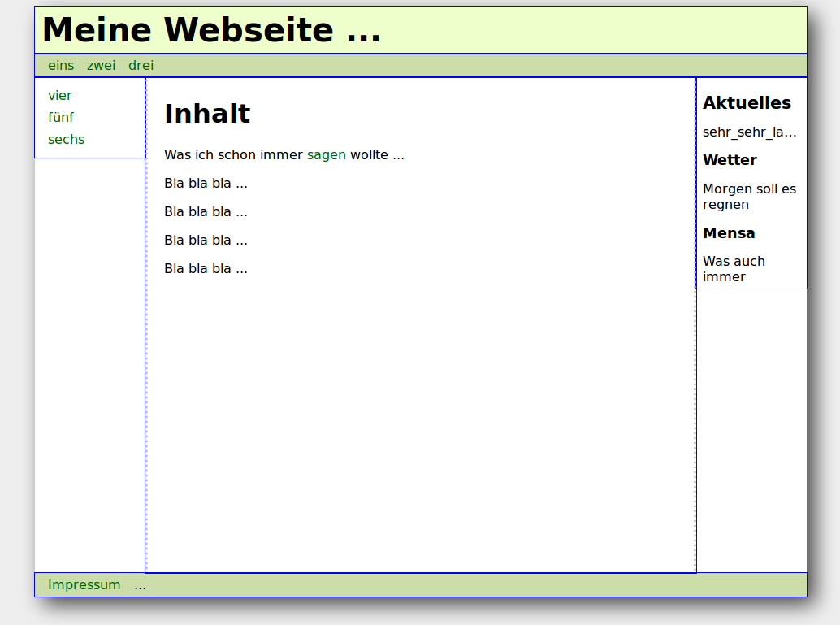Viewport: 840px width, 625px height.
Task: Select the 'vier' sidebar link
Action: [x=60, y=96]
